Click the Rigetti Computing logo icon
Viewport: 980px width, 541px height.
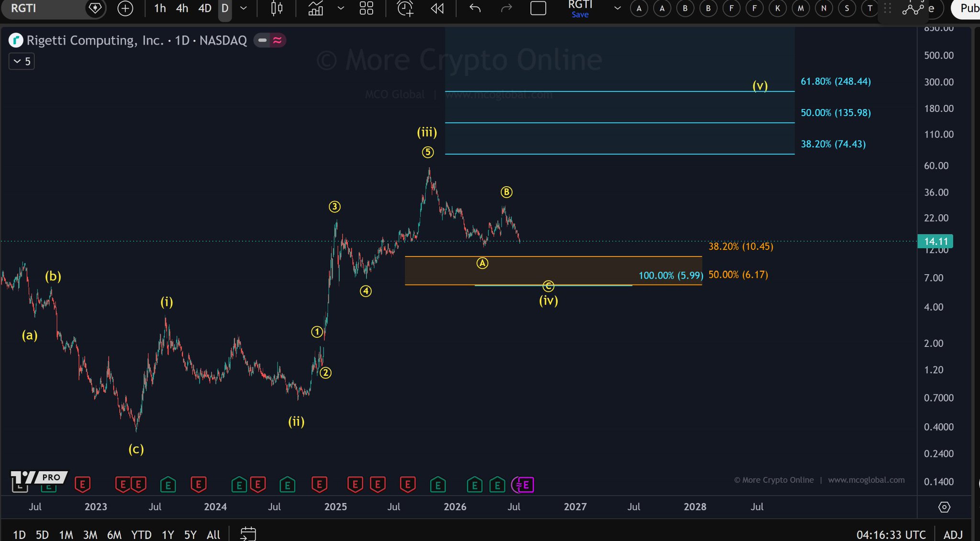tap(16, 41)
